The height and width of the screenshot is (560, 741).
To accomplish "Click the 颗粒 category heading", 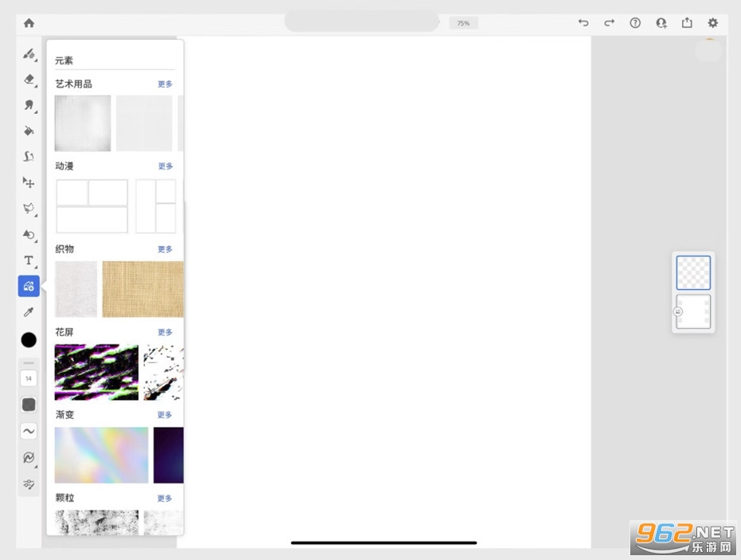I will (x=65, y=498).
